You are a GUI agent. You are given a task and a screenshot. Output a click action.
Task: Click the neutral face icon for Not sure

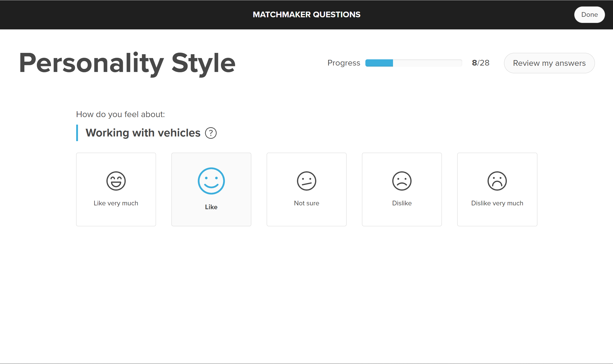306,181
